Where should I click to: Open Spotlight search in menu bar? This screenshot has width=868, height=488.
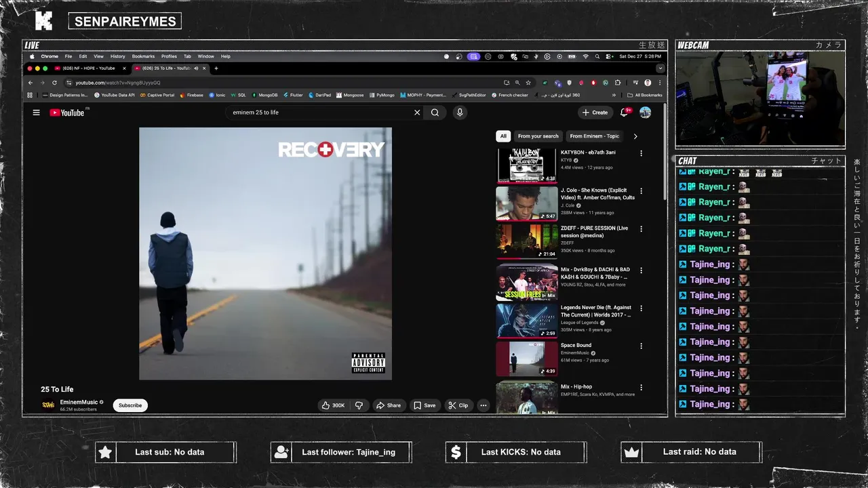click(x=598, y=56)
